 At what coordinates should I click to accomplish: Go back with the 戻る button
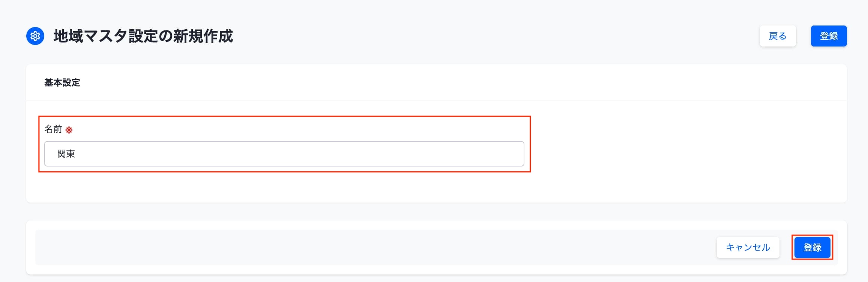pyautogui.click(x=778, y=36)
